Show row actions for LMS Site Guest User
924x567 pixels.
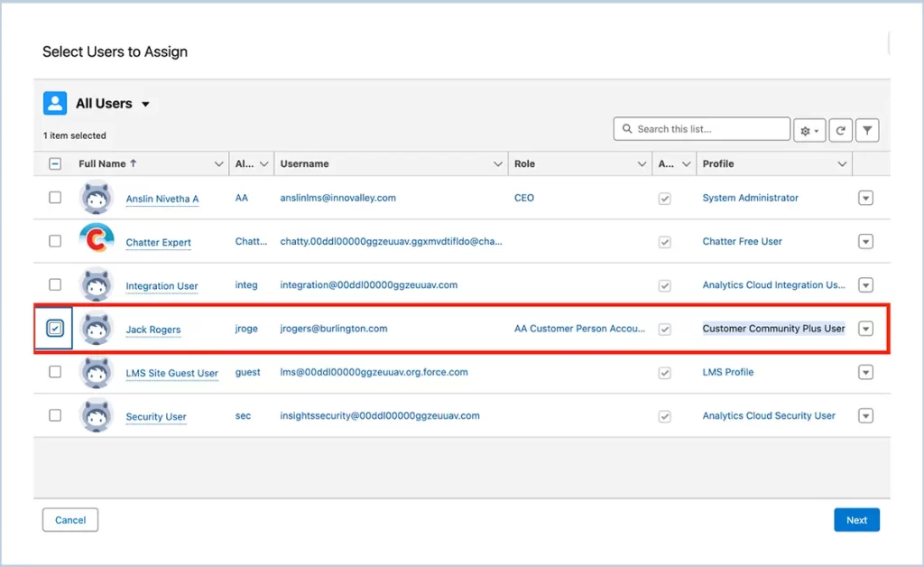click(x=865, y=373)
